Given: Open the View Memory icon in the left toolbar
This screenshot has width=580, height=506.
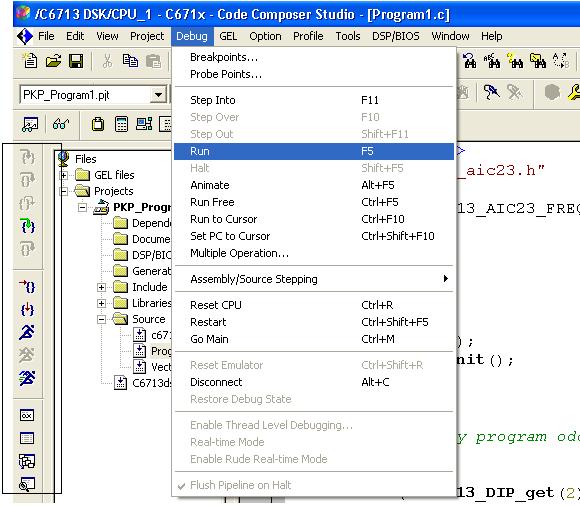Looking at the screenshot, I should 27,438.
